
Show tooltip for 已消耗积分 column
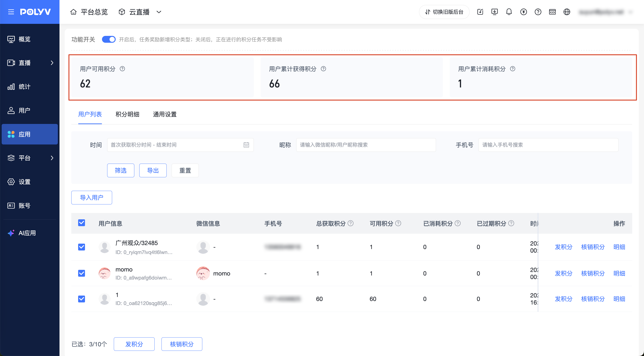click(x=458, y=223)
